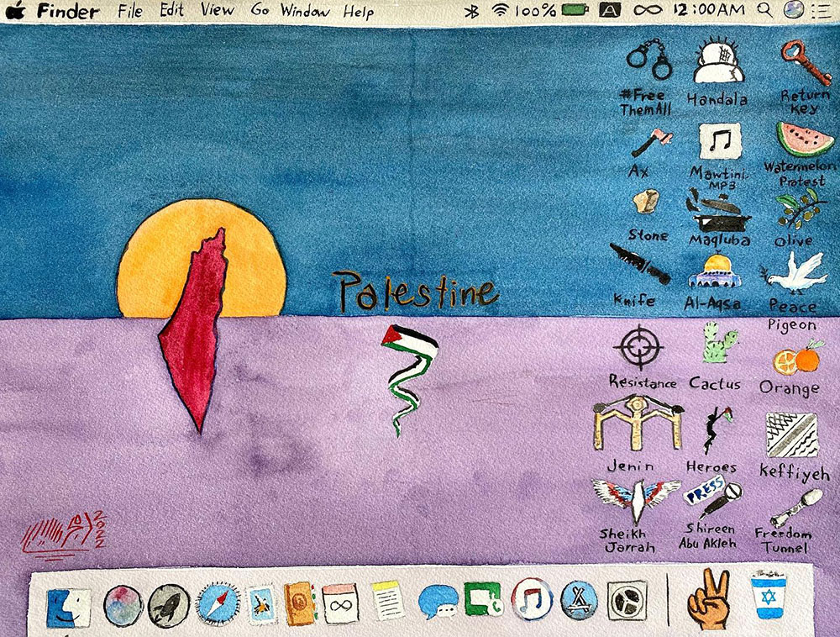This screenshot has width=840, height=637.
Task: Click the Palestine title text
Action: (416, 291)
